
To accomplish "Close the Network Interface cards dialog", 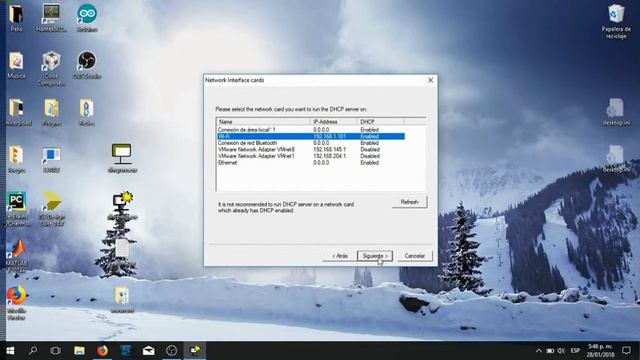I will 430,80.
